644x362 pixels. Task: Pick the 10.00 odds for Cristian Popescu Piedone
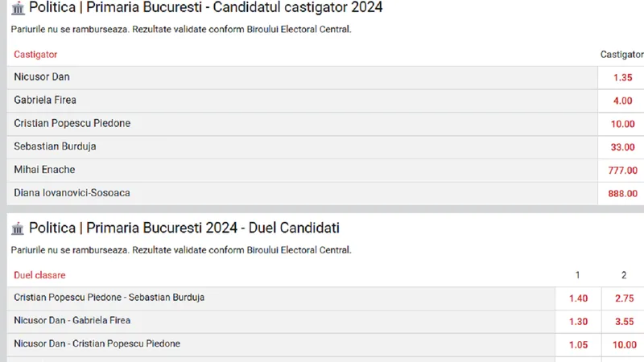click(622, 124)
